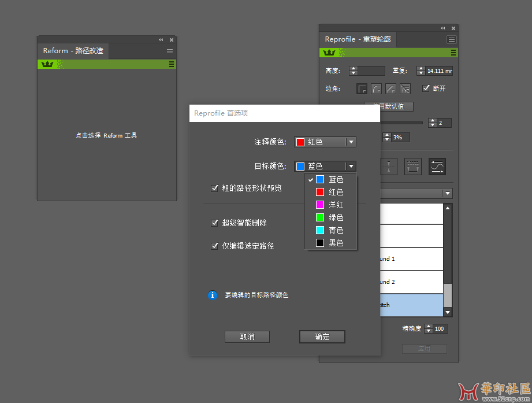Choose 蓝色 from the color list

[x=331, y=179]
